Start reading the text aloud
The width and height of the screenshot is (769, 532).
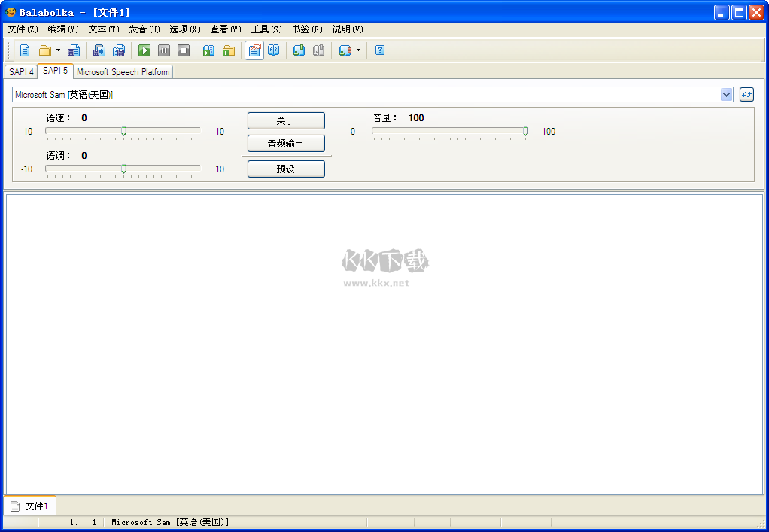click(x=144, y=50)
